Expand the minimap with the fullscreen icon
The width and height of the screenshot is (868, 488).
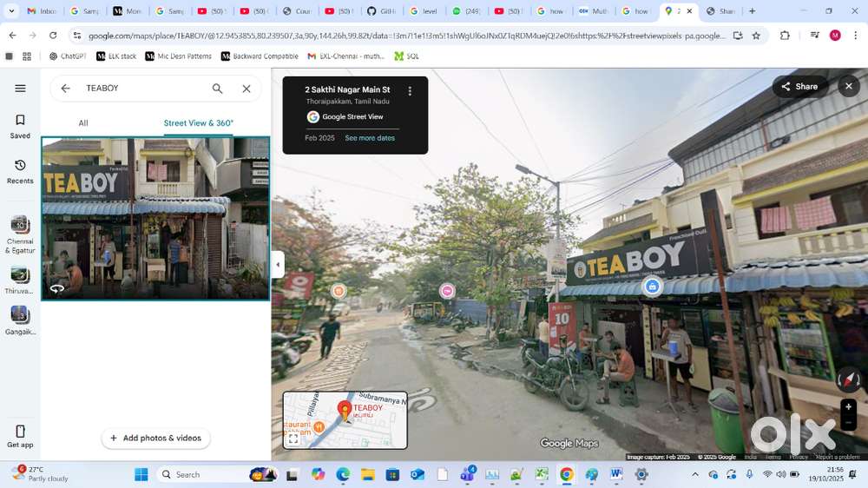[x=293, y=439]
